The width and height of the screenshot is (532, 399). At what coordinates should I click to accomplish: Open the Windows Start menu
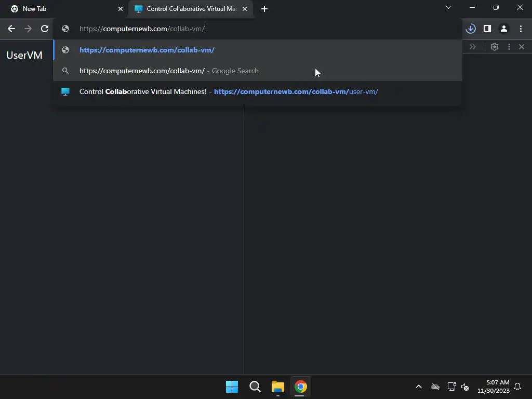[x=232, y=387]
